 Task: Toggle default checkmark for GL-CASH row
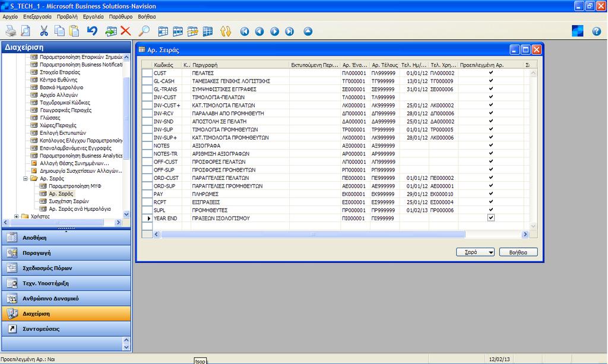point(491,81)
